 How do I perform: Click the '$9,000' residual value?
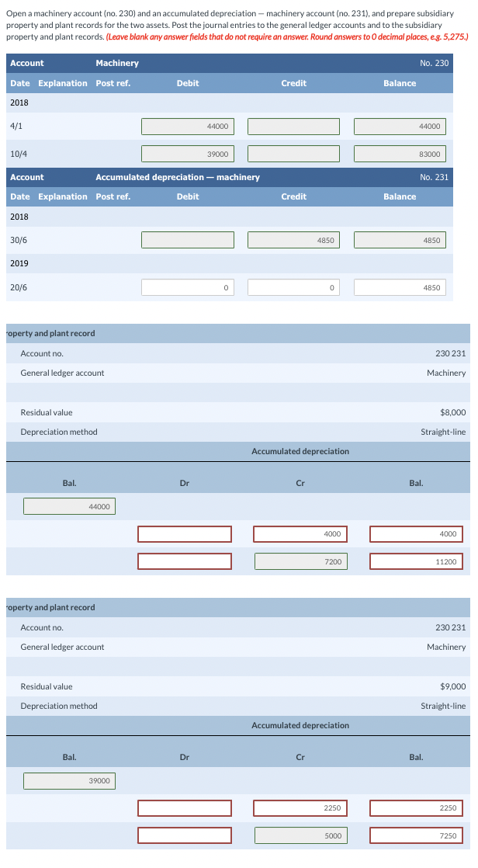[452, 686]
